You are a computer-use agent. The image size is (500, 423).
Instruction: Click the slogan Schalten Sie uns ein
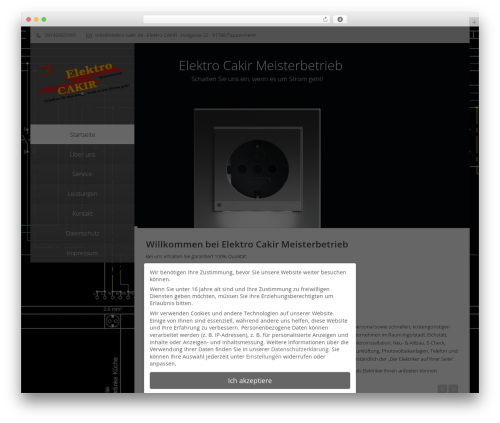point(257,79)
